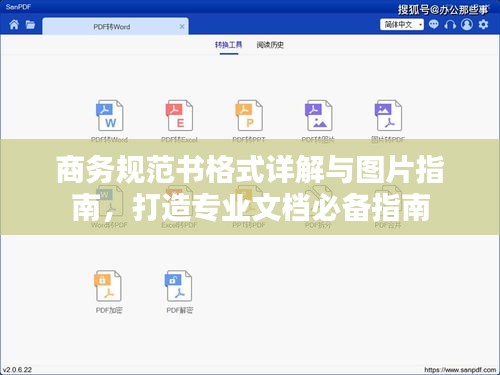The width and height of the screenshot is (500, 375).
Task: Open the 简体中文 language dropdown
Action: (x=402, y=24)
